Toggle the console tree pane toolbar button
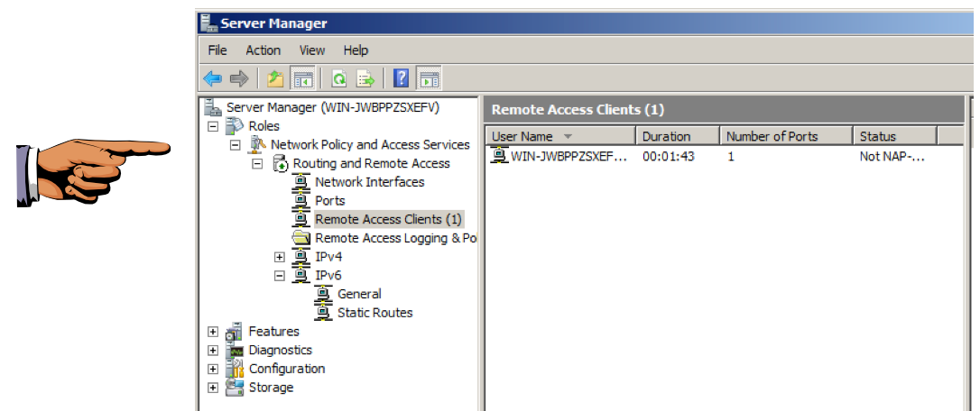Image resolution: width=980 pixels, height=411 pixels. point(301,79)
